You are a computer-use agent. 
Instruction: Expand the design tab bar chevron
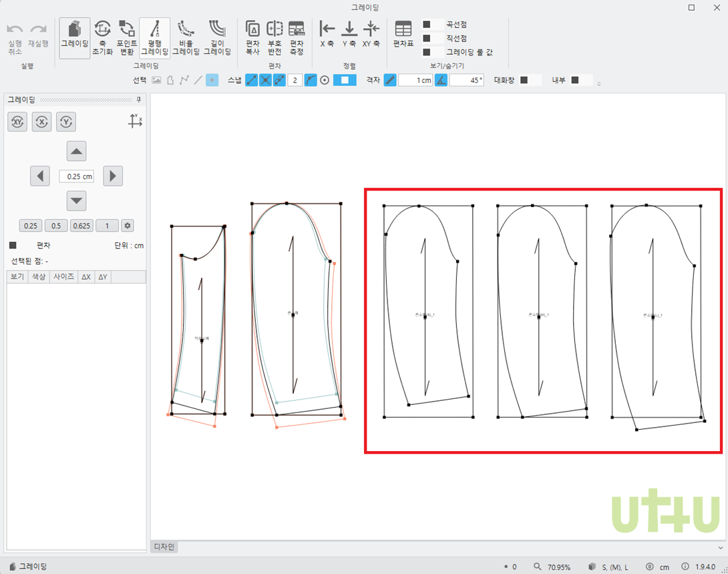click(x=720, y=548)
